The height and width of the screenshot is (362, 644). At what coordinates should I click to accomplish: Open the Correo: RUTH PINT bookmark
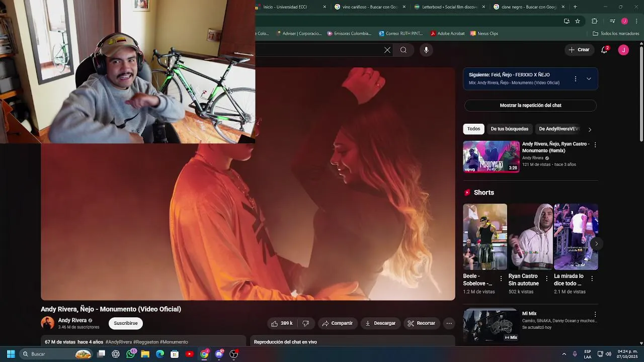[x=400, y=34]
